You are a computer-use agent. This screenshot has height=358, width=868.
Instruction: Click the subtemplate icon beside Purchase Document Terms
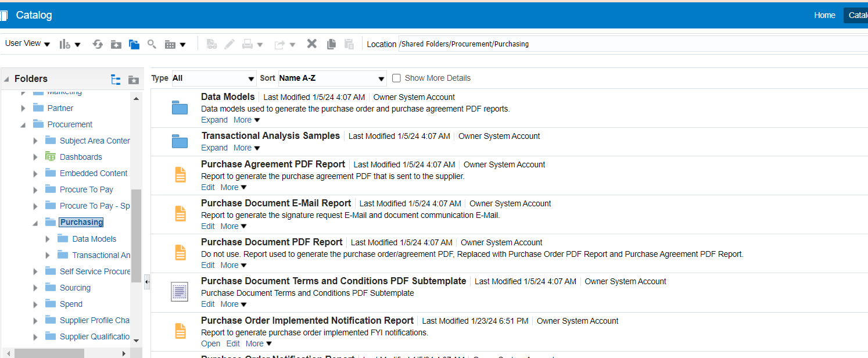[180, 291]
